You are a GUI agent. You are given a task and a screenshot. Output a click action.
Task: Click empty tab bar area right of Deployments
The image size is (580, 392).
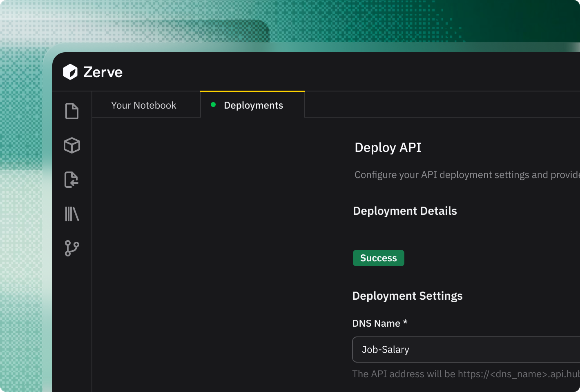point(441,105)
